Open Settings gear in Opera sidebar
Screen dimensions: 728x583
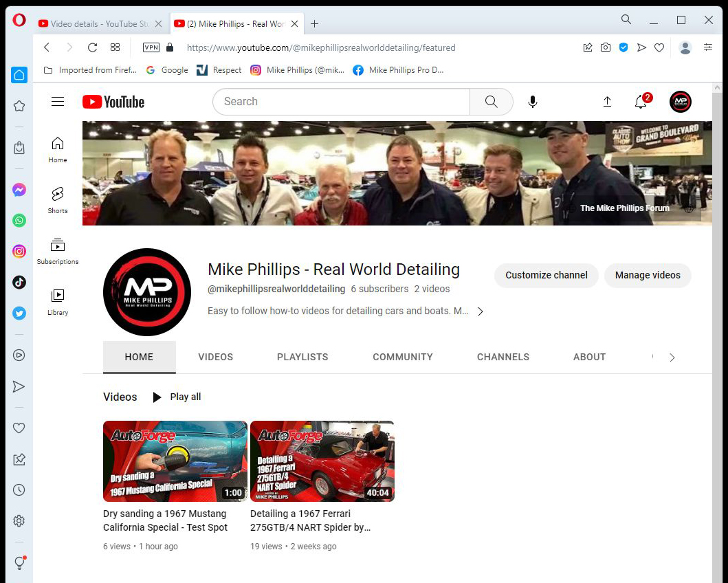(19, 521)
